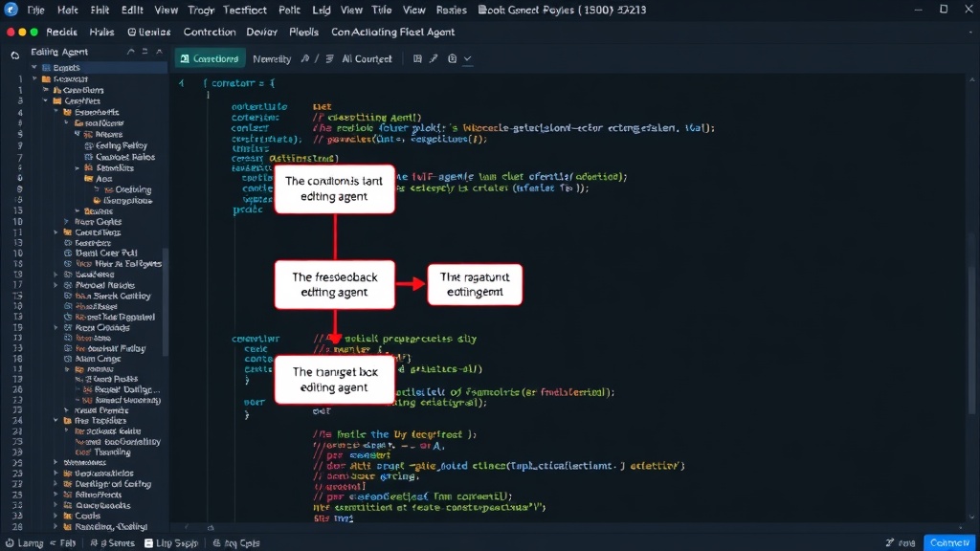
Task: Select the Coding Felicy file in tree
Action: point(122,145)
